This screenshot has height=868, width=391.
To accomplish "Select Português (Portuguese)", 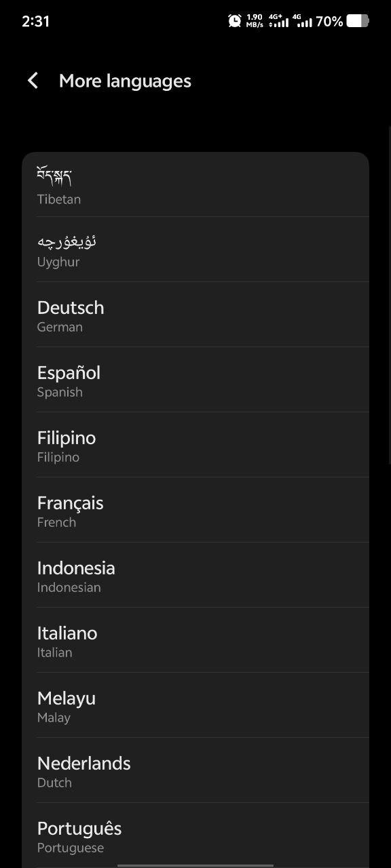I will coord(195,835).
